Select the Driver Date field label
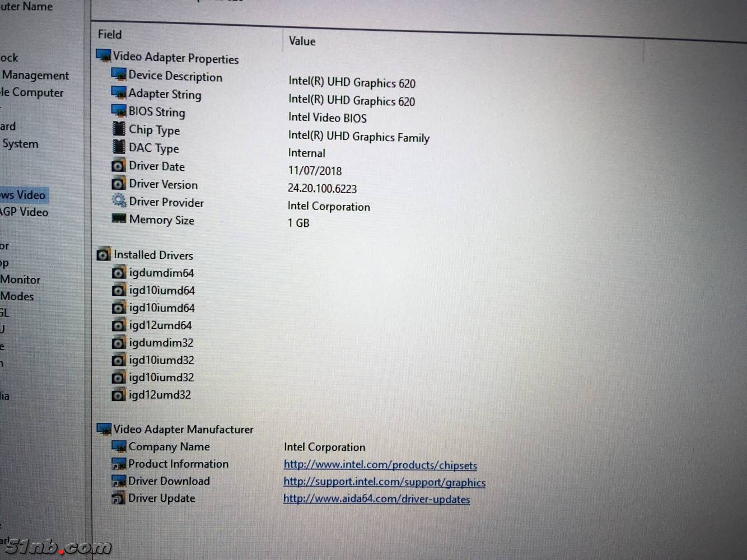 [x=157, y=166]
